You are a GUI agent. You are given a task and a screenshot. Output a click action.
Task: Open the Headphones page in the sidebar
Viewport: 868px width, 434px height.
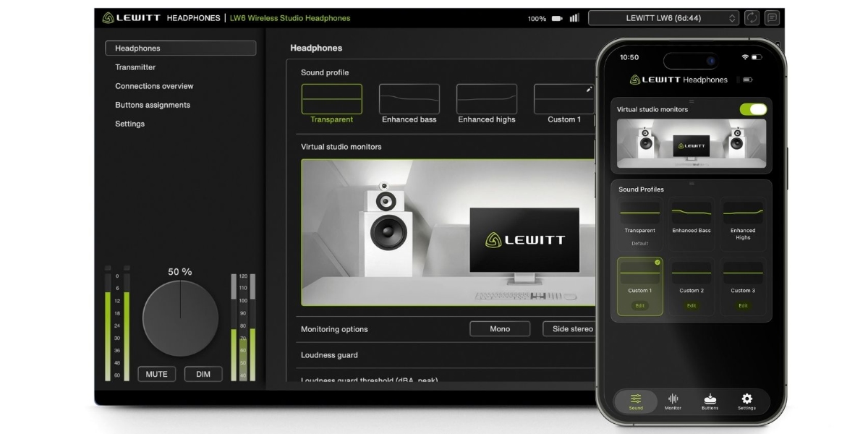[x=181, y=48]
